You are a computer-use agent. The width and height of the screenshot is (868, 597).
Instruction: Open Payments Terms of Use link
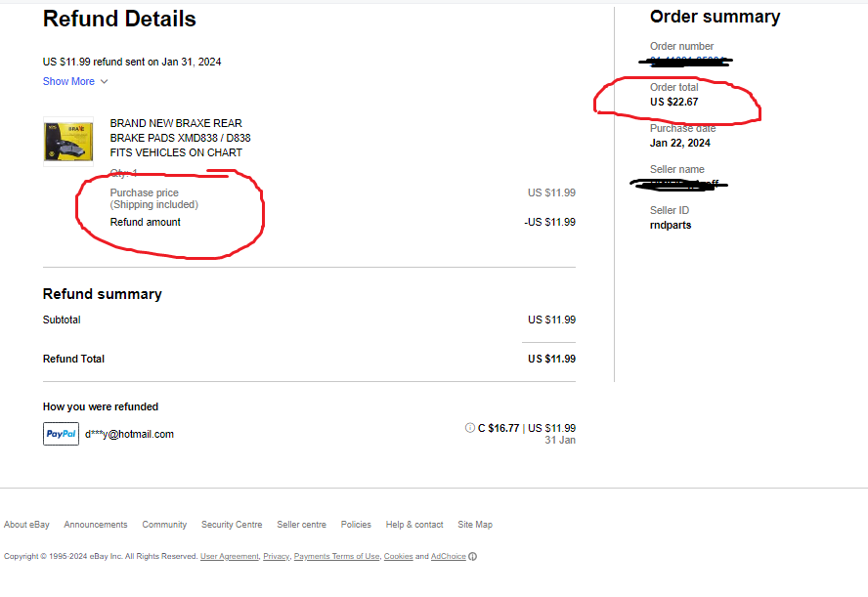click(x=336, y=557)
